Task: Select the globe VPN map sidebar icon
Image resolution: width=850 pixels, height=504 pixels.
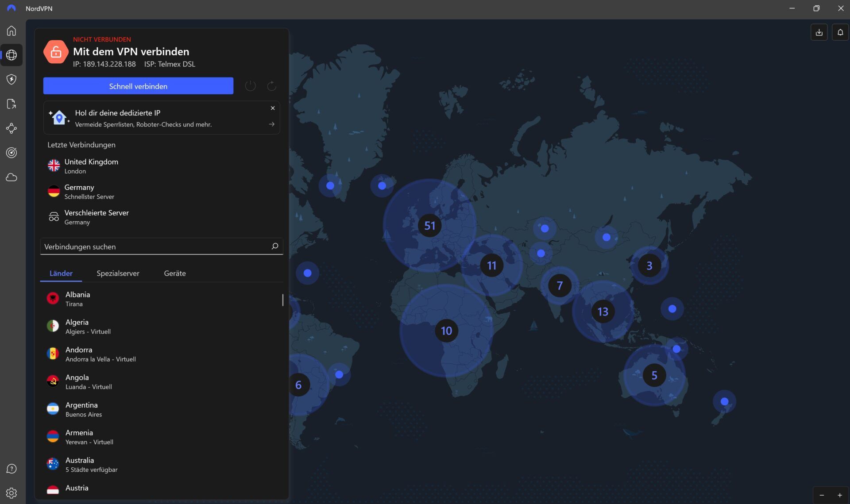Action: (12, 55)
